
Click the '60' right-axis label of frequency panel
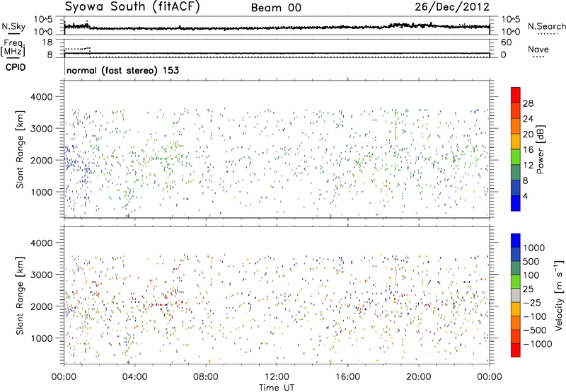tap(506, 42)
